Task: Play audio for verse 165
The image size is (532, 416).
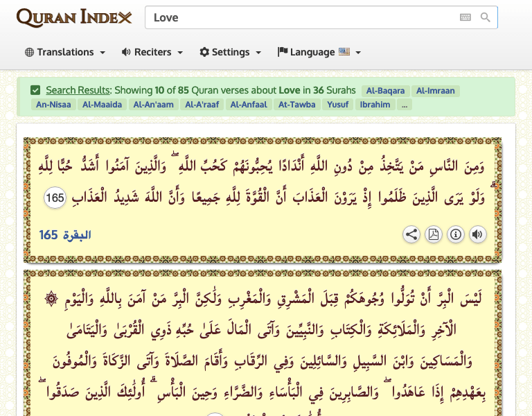Action: tap(477, 234)
